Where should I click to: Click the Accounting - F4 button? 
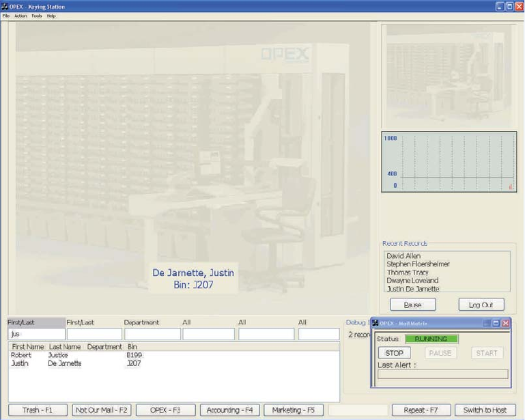[229, 410]
